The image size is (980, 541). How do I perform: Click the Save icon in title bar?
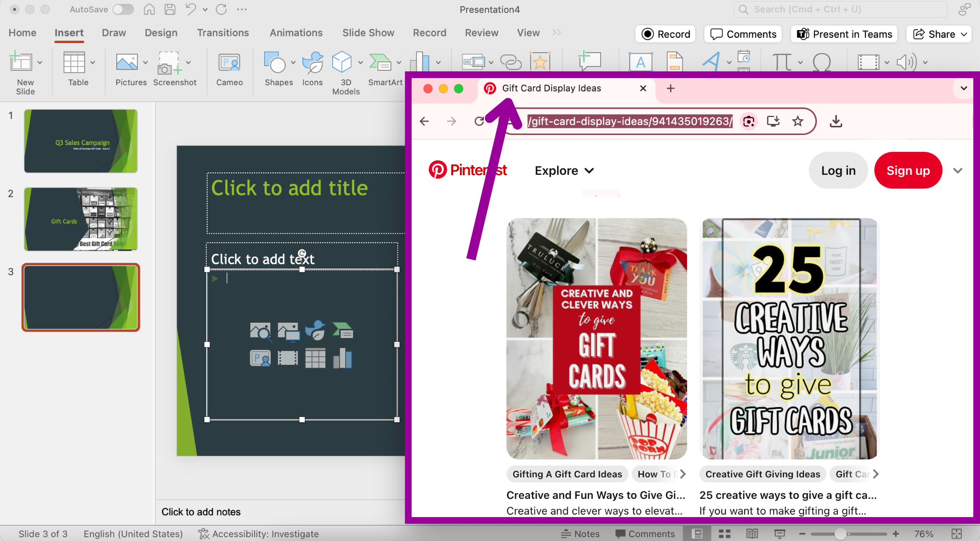pyautogui.click(x=170, y=9)
